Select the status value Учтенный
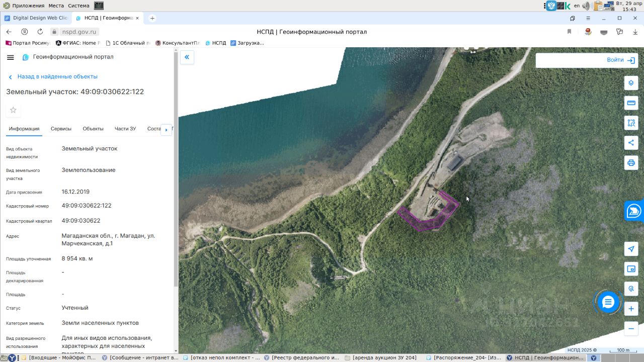Image resolution: width=644 pixels, height=362 pixels. point(75,308)
